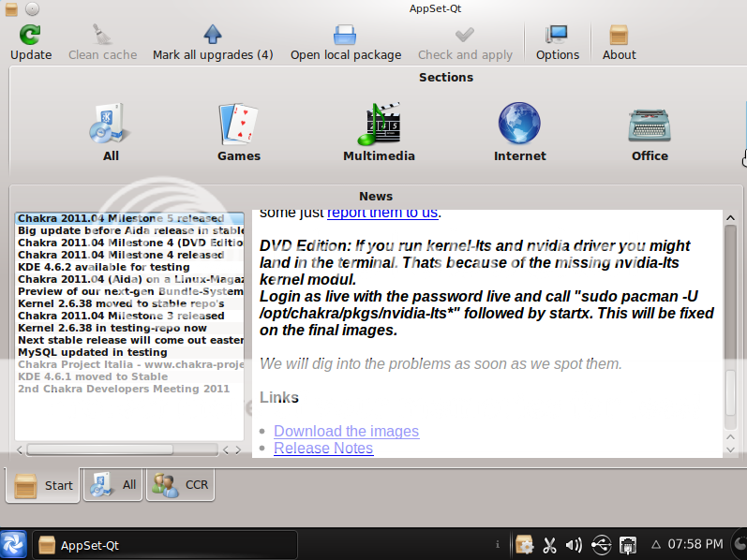Open the 'Release Notes' link
The height and width of the screenshot is (560, 747).
pos(323,449)
